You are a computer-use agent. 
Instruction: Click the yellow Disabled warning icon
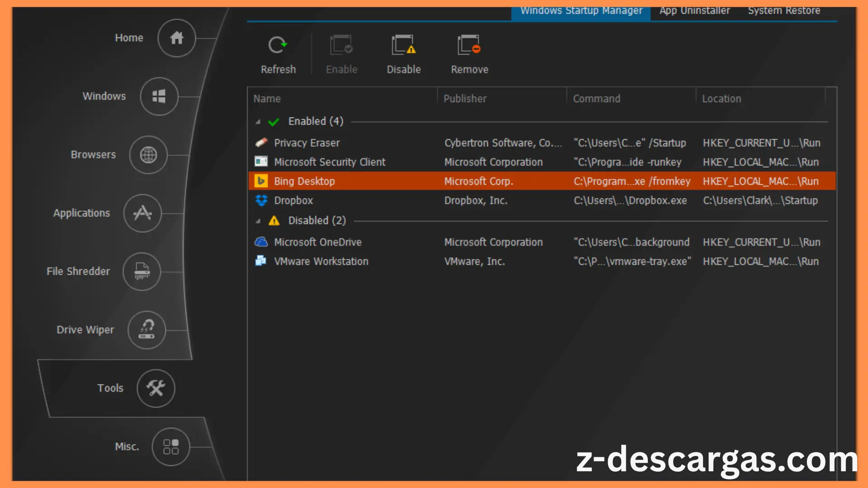click(274, 221)
